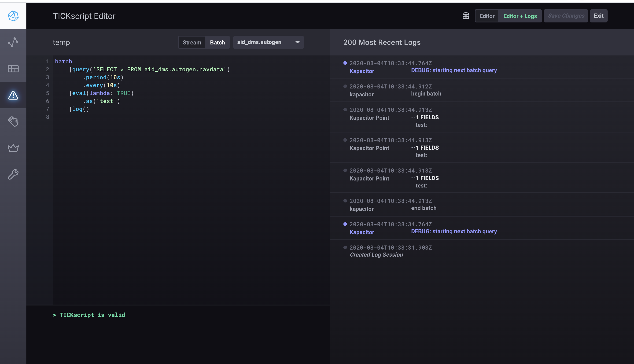Expand the database selector arrow
634x364 pixels.
(x=297, y=42)
